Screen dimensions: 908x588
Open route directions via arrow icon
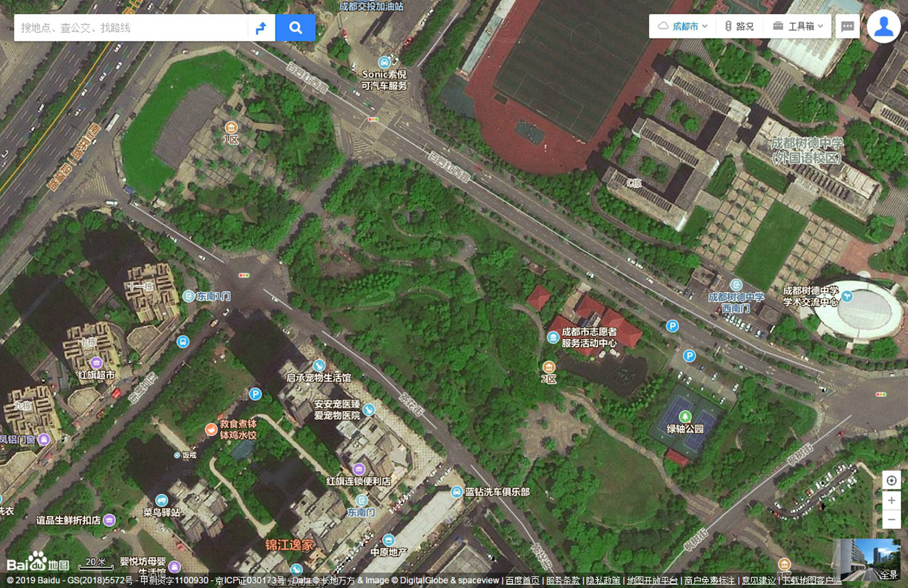click(x=261, y=28)
